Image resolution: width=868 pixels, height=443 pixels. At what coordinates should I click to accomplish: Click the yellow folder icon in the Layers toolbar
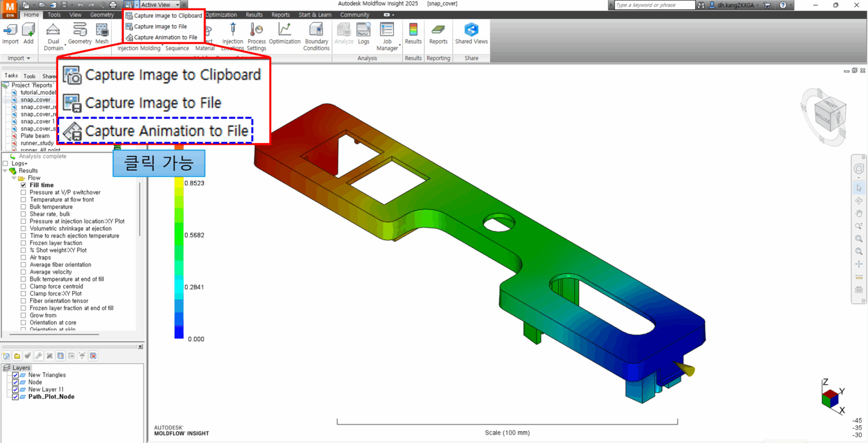point(18,356)
